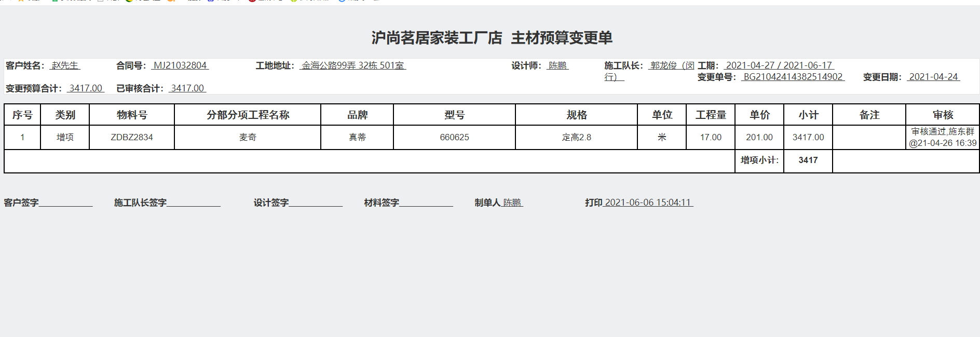Click the page title 主材预算变更单

562,38
